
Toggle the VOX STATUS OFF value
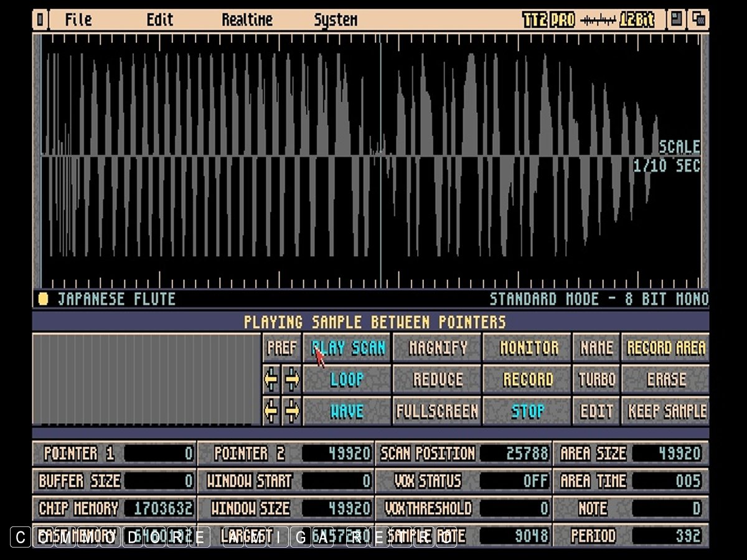click(514, 481)
